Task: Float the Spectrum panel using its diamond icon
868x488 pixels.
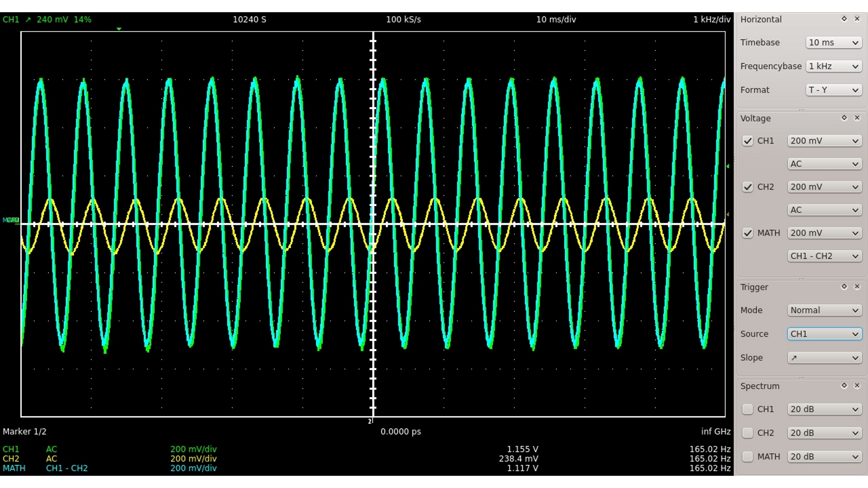Action: tap(844, 385)
